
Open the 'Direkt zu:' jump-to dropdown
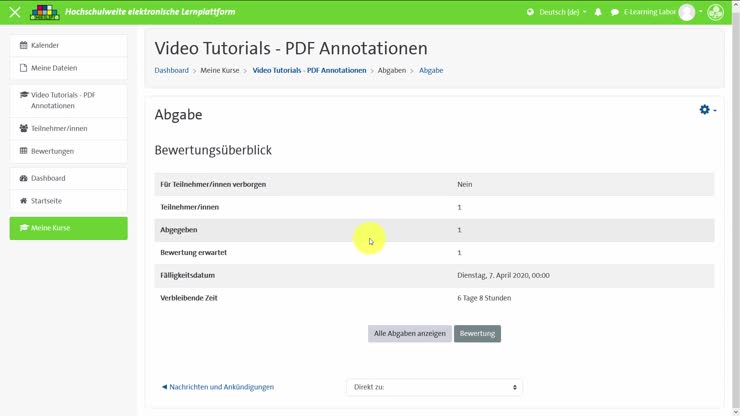coord(434,387)
